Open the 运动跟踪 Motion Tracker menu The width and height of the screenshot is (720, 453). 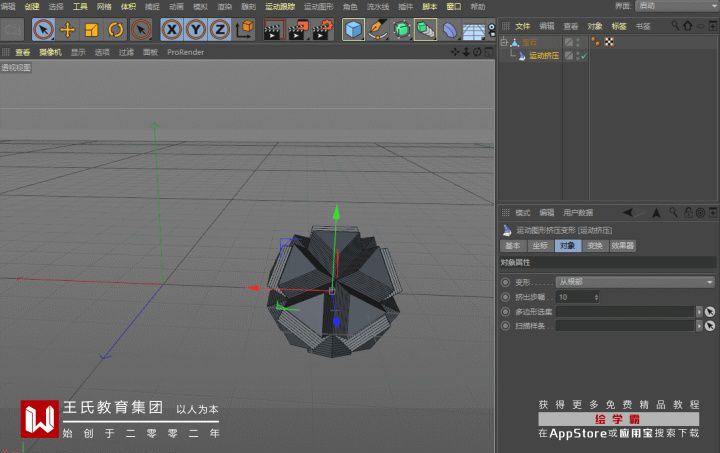tap(280, 6)
